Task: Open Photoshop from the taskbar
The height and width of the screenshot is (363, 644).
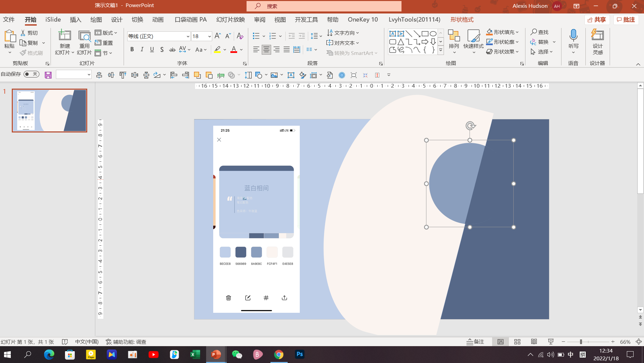Action: (x=299, y=354)
